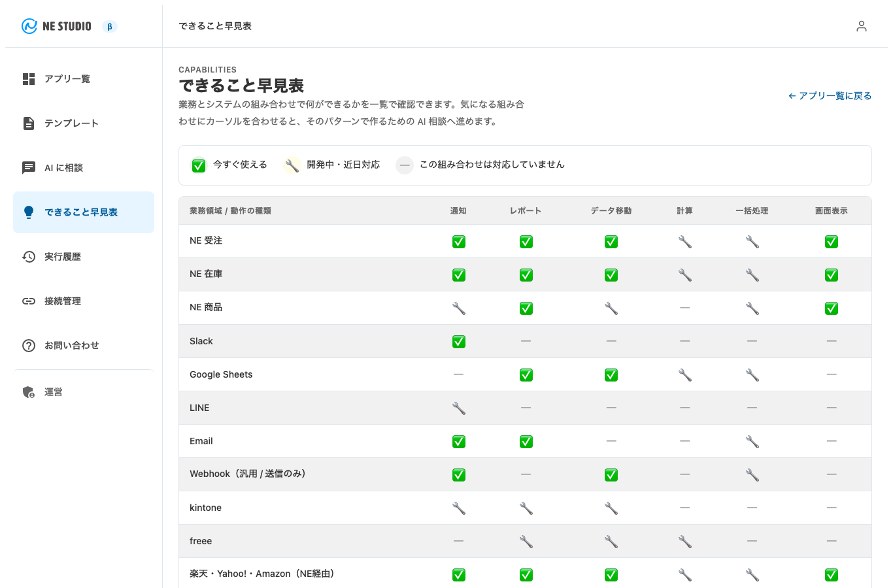This screenshot has height=588, width=893.
Task: Click the NE 受注 通知 check icon
Action: click(x=459, y=242)
